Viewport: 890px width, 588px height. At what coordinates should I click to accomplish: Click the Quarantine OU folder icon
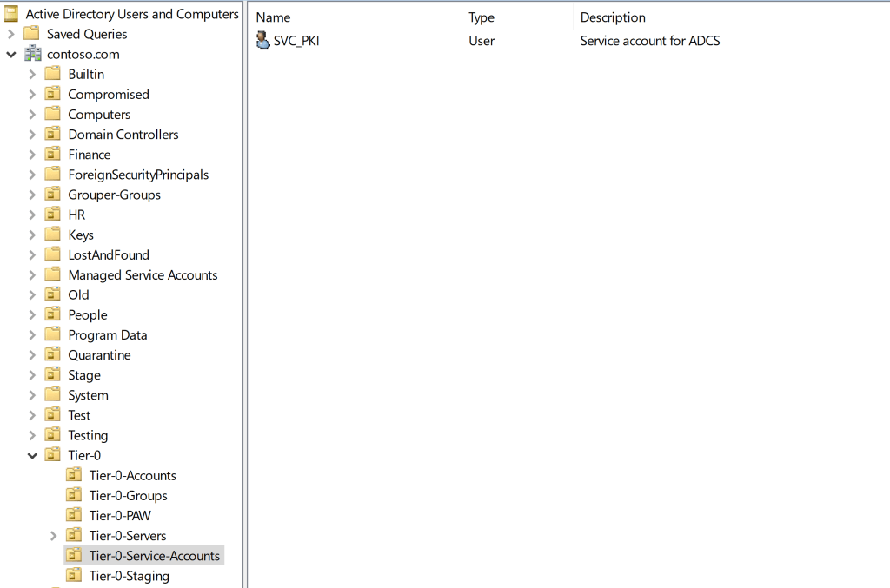[53, 355]
